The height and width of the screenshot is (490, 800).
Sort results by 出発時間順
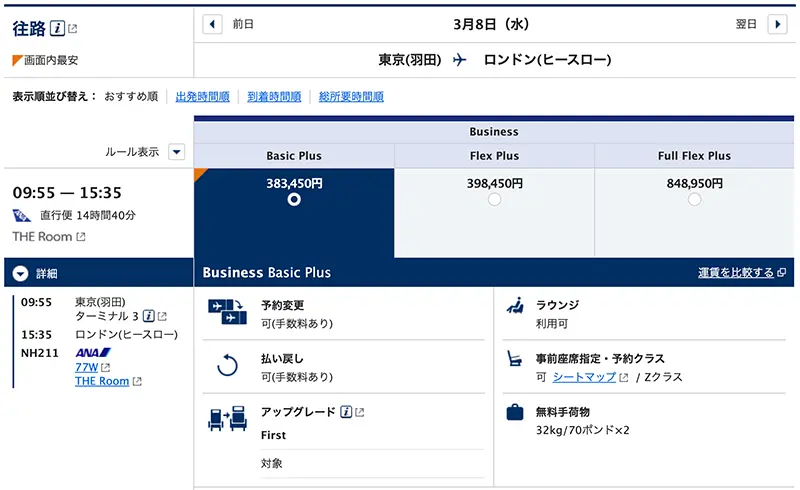202,97
